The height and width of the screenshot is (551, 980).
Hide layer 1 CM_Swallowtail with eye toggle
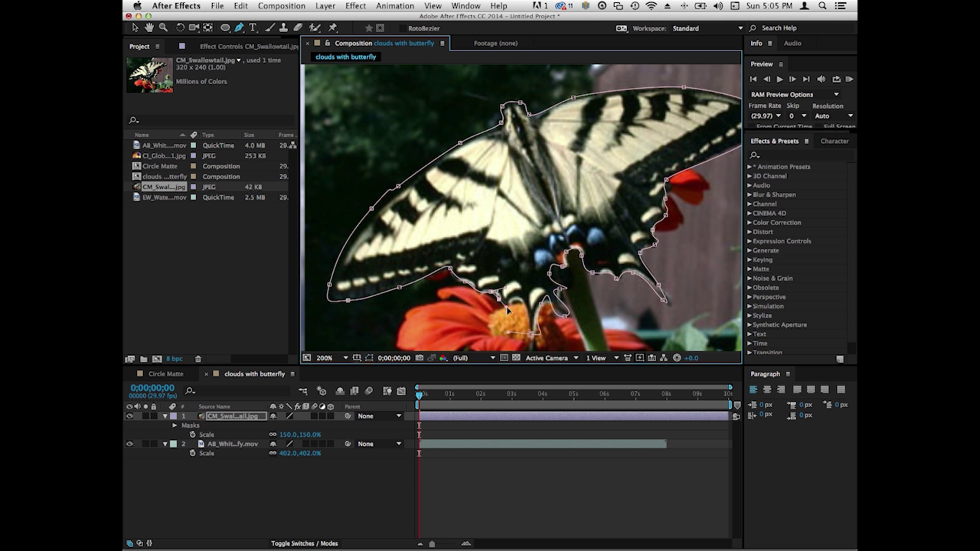pos(129,416)
